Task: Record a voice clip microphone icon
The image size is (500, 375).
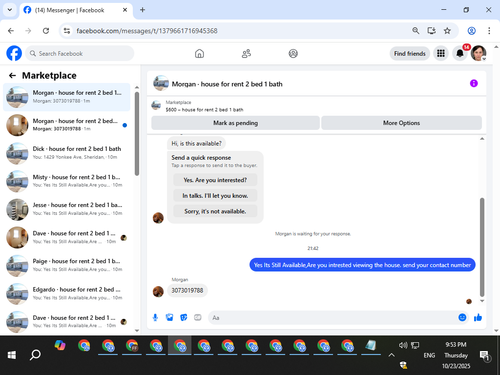Action: (x=155, y=318)
